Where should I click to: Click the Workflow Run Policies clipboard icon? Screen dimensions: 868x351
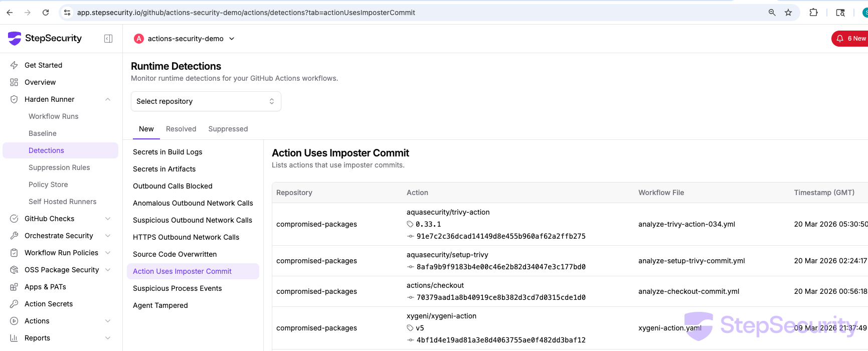pyautogui.click(x=14, y=253)
